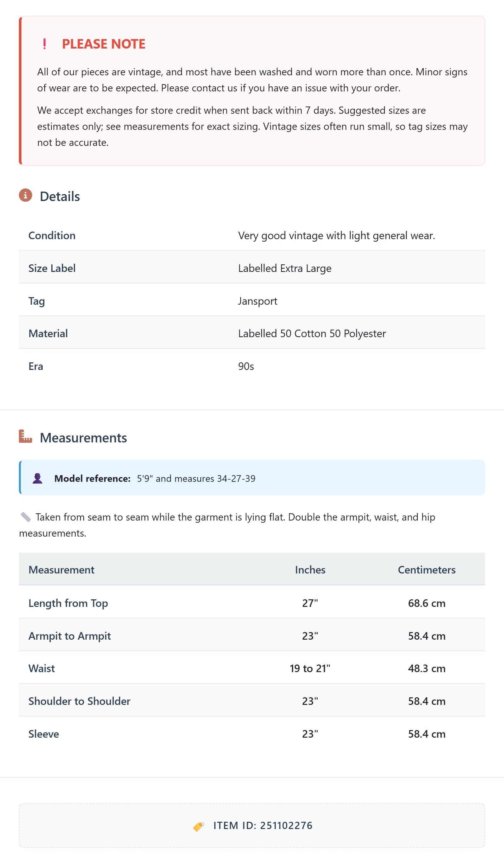
Task: Select the Condition row label
Action: [x=52, y=236]
